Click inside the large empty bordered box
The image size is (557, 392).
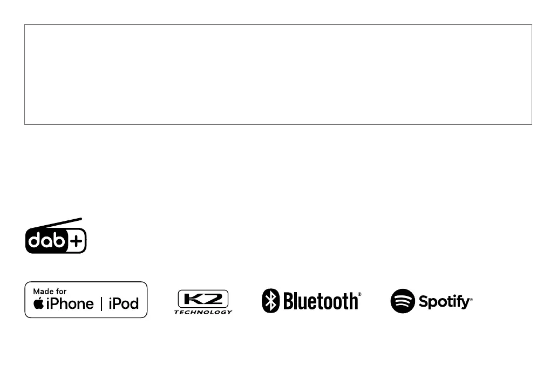tap(278, 75)
